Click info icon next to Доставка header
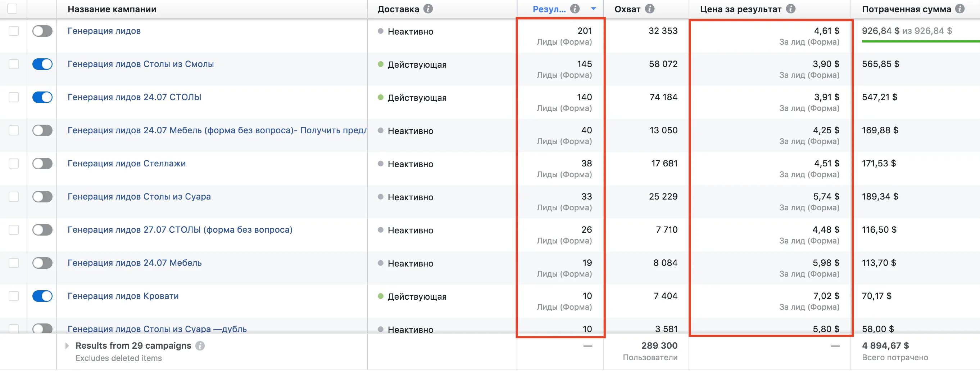Image resolution: width=980 pixels, height=371 pixels. pos(428,9)
